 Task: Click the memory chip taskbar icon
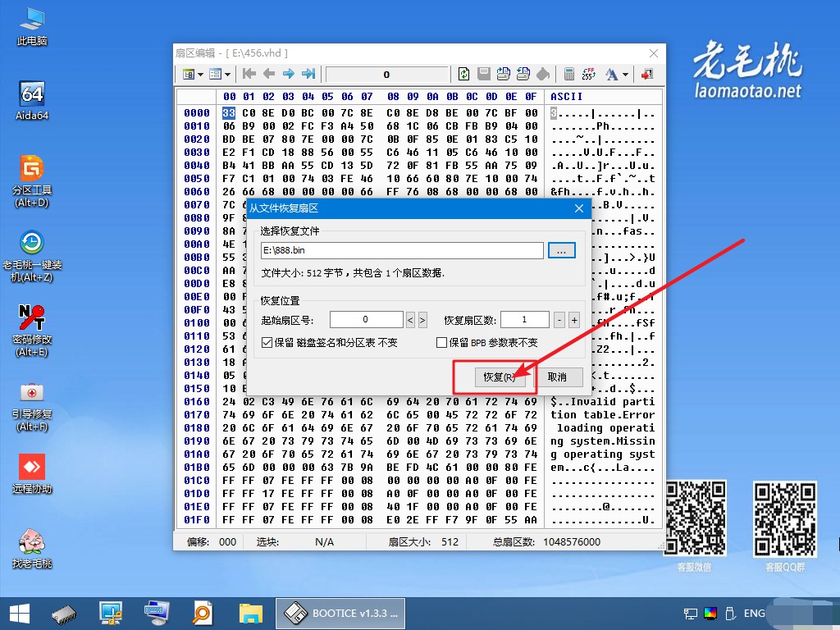(x=64, y=614)
